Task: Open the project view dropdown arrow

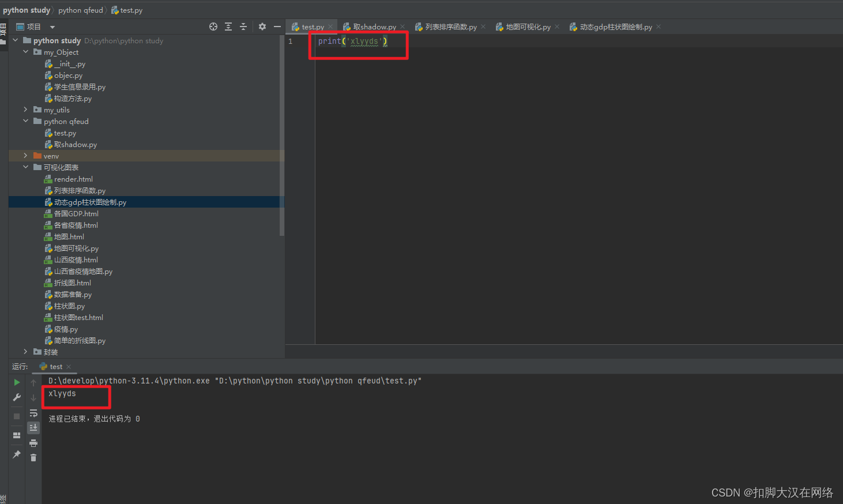Action: [52, 27]
